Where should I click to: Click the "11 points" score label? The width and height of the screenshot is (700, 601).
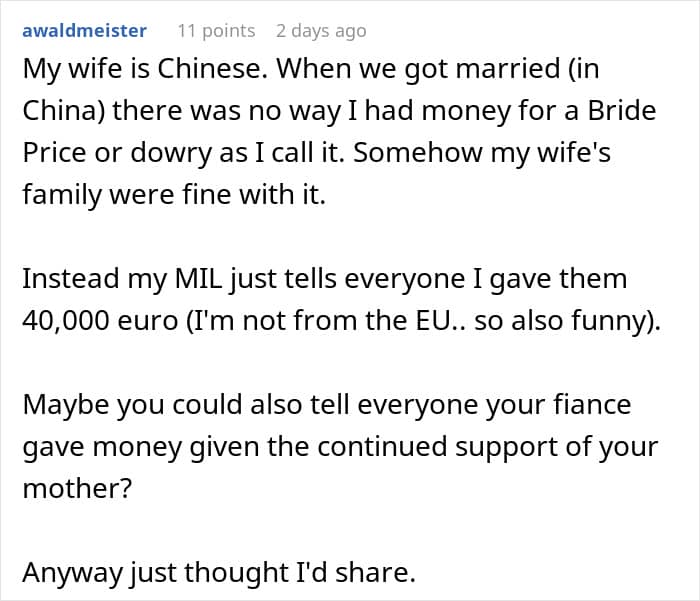point(216,31)
